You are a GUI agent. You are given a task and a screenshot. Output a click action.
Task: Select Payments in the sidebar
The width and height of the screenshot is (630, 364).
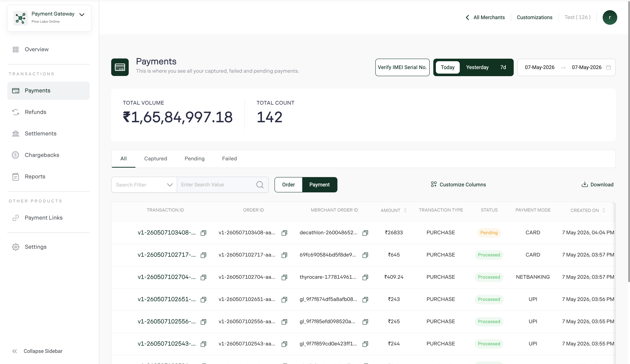pos(48,90)
